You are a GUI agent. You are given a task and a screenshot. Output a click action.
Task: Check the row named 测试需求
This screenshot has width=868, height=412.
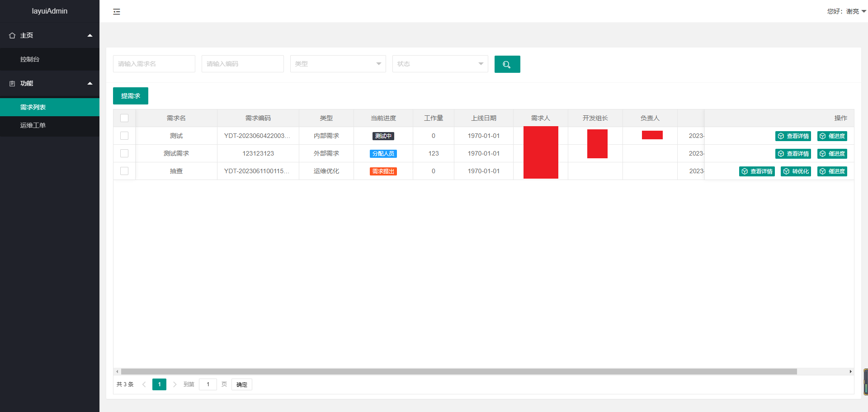click(124, 153)
